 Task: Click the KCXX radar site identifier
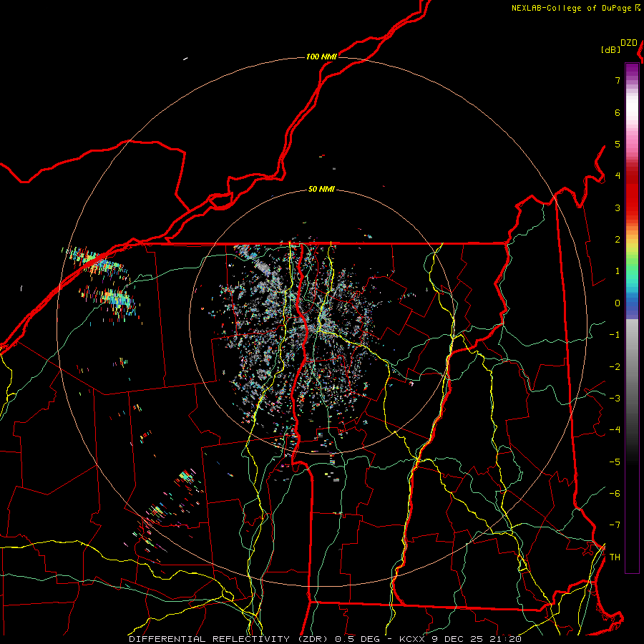(x=412, y=639)
